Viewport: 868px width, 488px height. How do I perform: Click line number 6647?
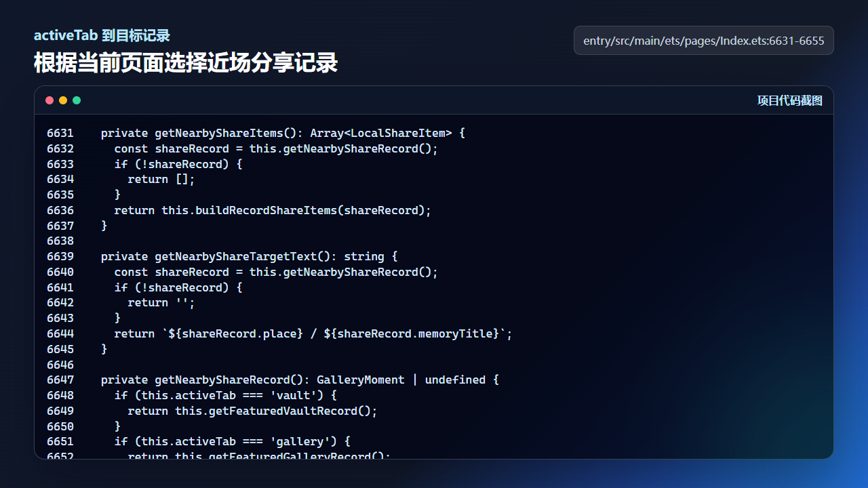[x=60, y=380]
